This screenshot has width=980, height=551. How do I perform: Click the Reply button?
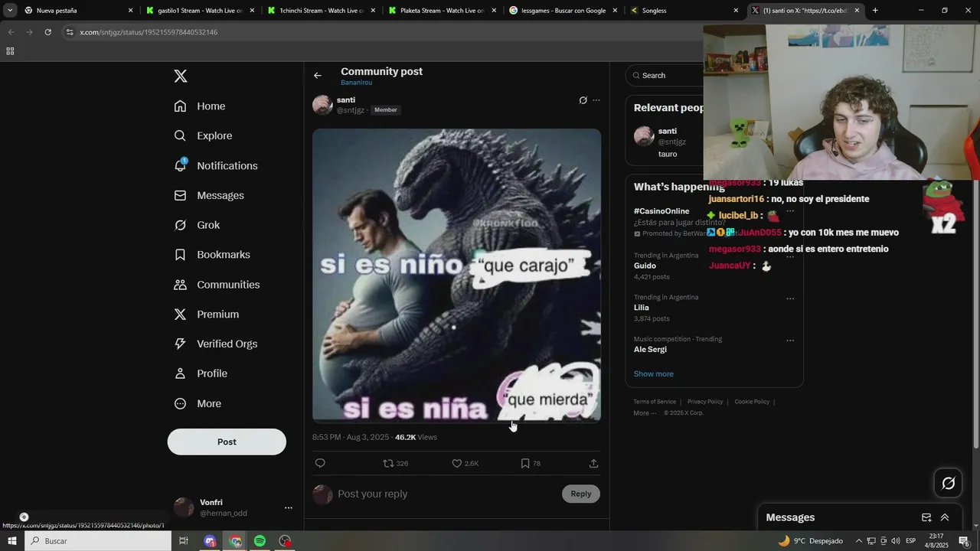[x=581, y=494]
